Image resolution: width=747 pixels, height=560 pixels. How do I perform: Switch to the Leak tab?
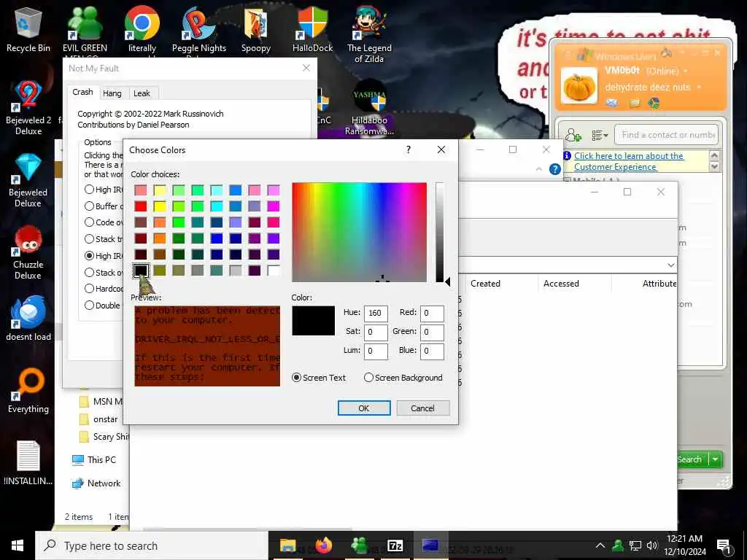point(142,93)
